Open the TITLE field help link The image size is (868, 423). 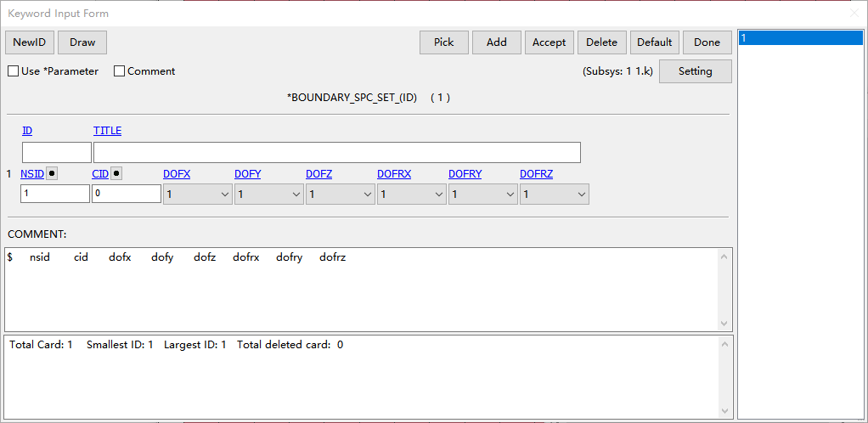(x=107, y=131)
